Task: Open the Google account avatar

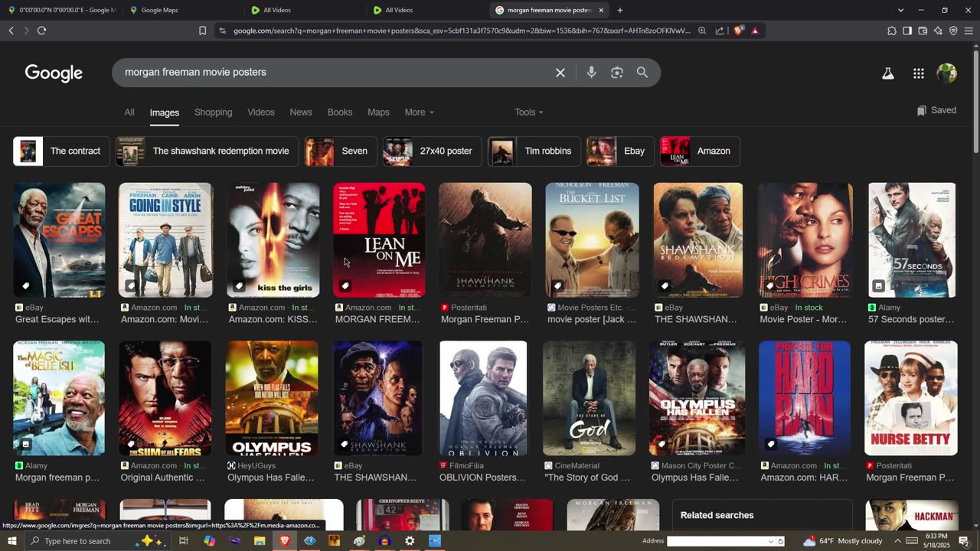Action: point(947,73)
